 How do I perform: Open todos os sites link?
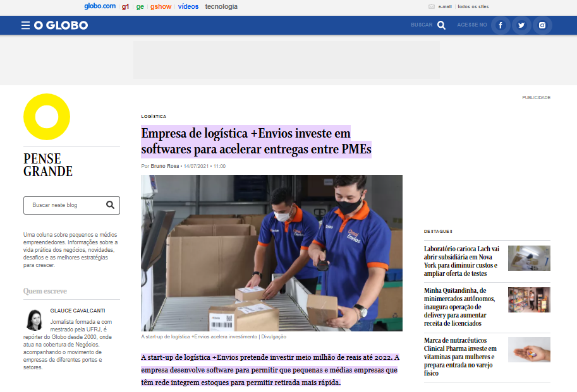[x=473, y=6]
